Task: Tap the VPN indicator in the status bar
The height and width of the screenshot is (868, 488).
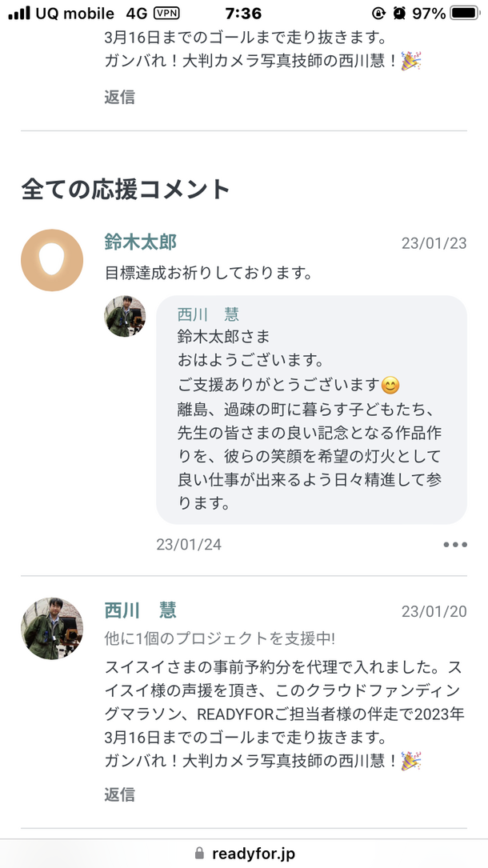Action: [x=166, y=14]
